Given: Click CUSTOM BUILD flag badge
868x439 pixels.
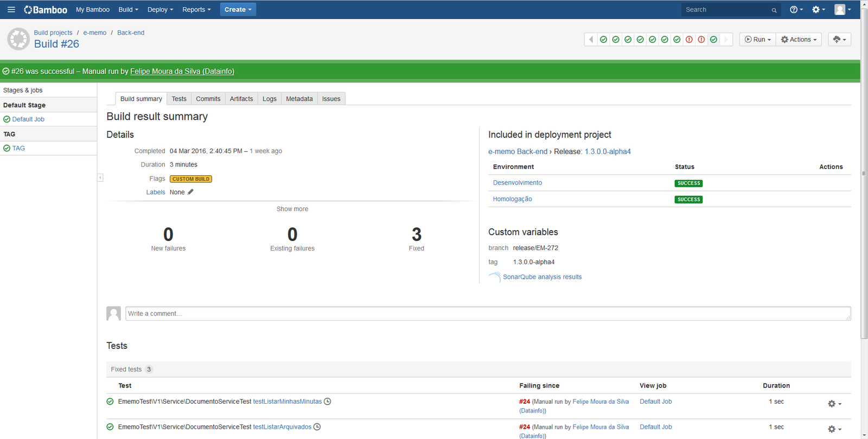Looking at the screenshot, I should point(191,179).
